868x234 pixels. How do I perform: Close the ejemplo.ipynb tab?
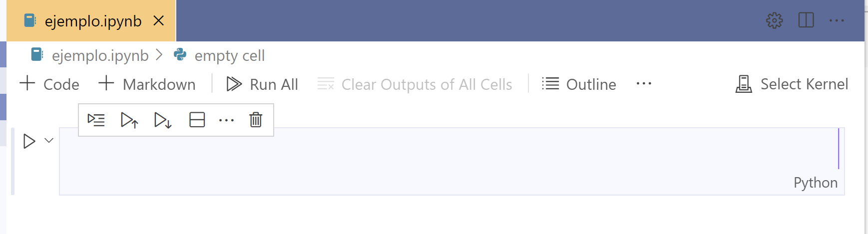pyautogui.click(x=159, y=20)
